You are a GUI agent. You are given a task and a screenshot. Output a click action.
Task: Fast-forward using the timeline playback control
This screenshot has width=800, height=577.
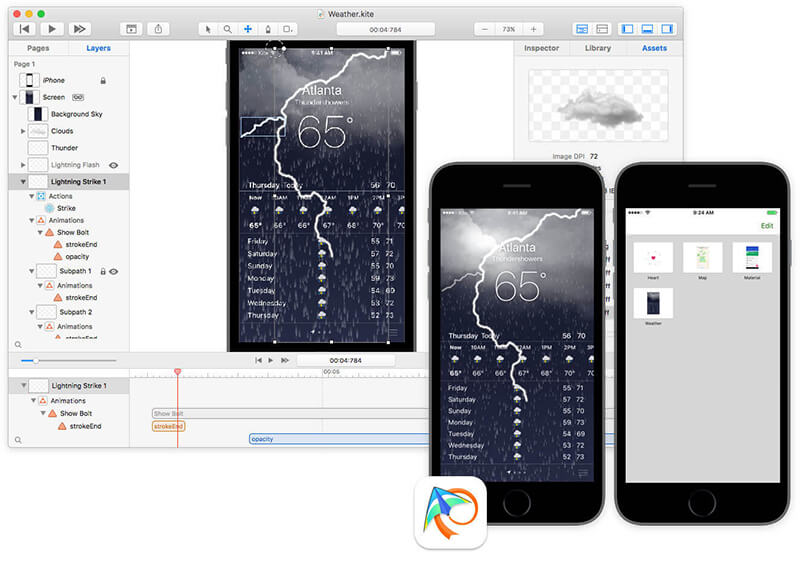click(285, 360)
